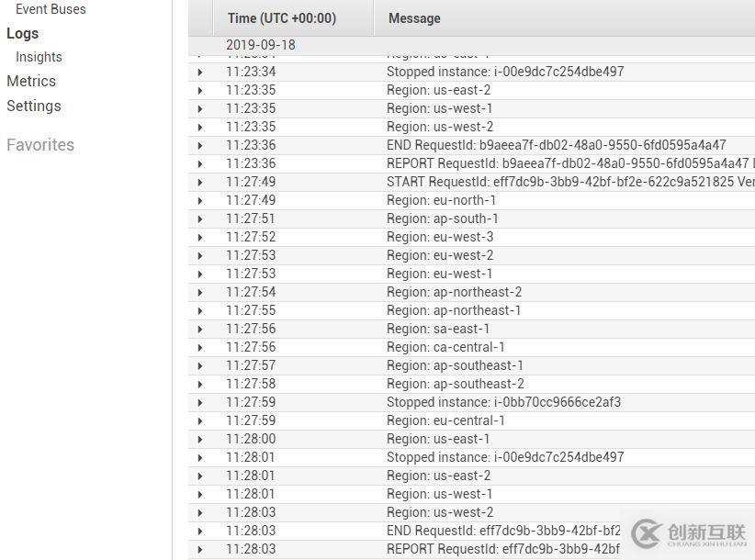Viewport: 755px width, 560px height.
Task: Open Settings in the left navigation
Action: pos(34,106)
